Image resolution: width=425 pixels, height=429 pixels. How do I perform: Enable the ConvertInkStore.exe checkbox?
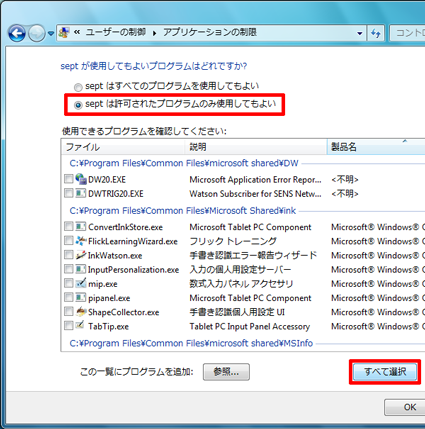68,226
